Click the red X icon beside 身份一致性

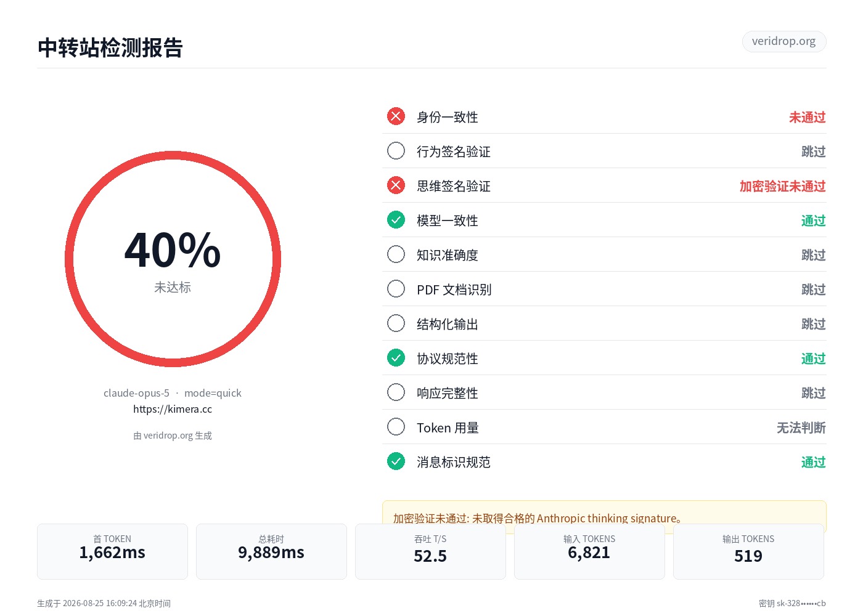[x=396, y=116]
